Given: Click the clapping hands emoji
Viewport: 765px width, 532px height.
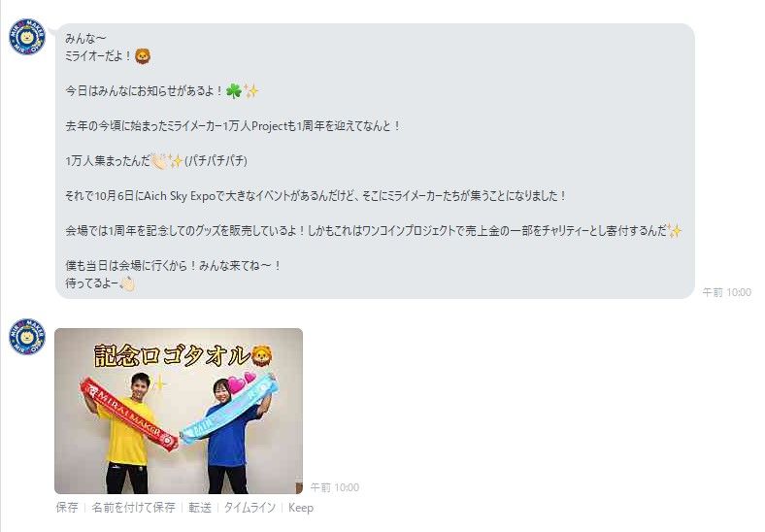Looking at the screenshot, I should 159,160.
